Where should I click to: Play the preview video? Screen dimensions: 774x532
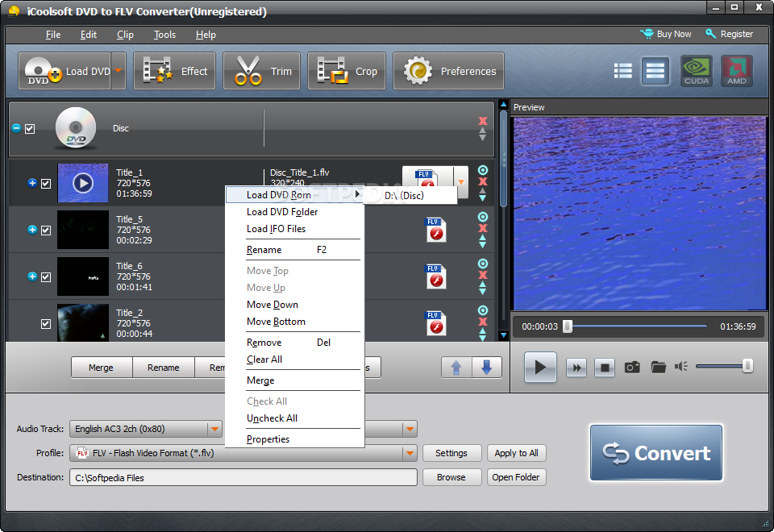(x=540, y=368)
